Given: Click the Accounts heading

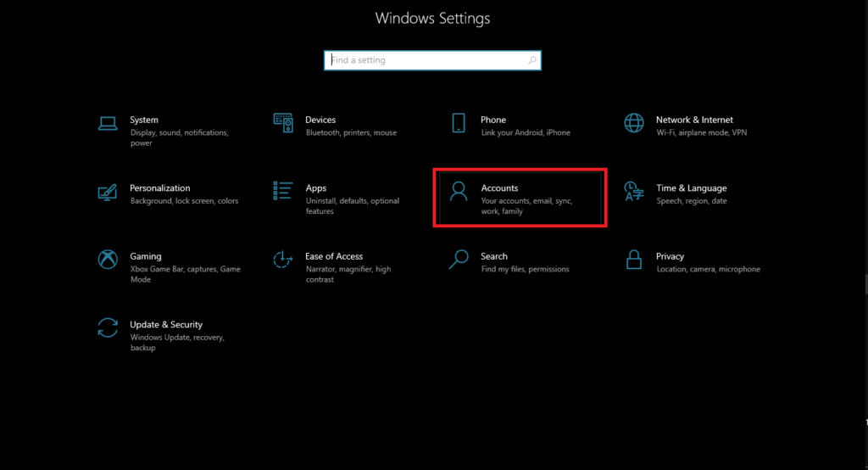Looking at the screenshot, I should 499,187.
